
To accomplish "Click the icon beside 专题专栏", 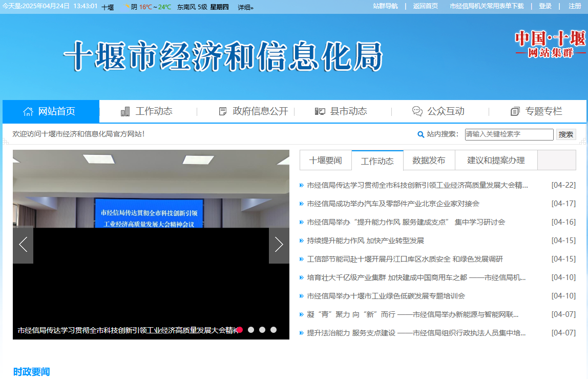I will point(515,112).
